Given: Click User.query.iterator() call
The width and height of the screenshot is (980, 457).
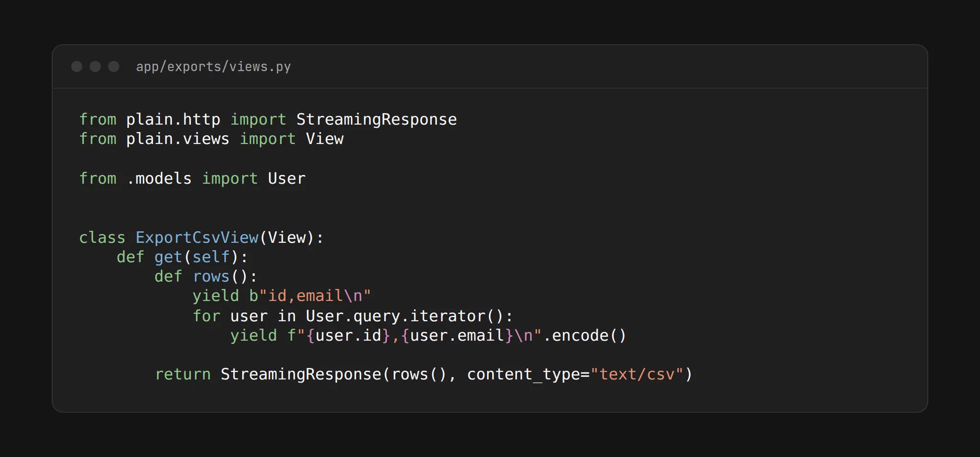Looking at the screenshot, I should (405, 316).
